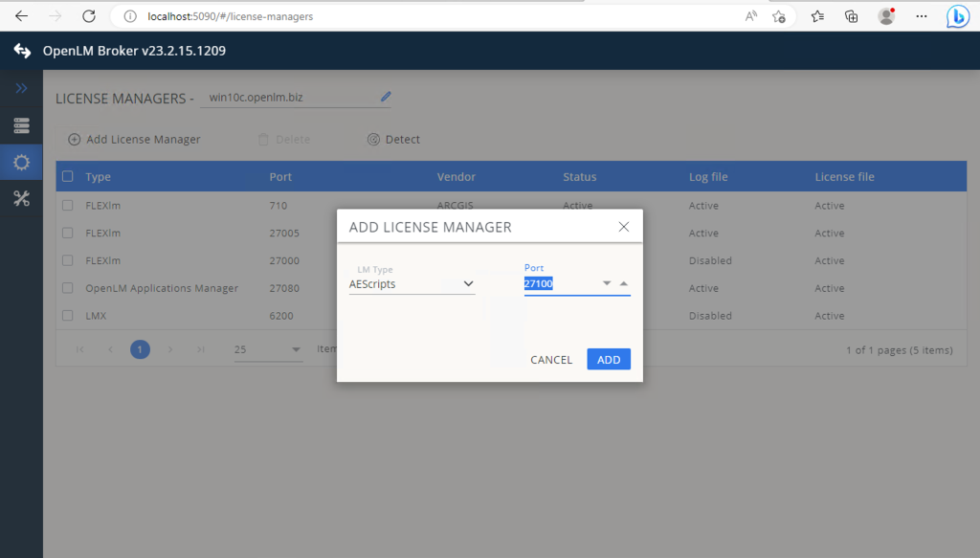
Task: Sort the table by the Vendor column
Action: pos(456,176)
